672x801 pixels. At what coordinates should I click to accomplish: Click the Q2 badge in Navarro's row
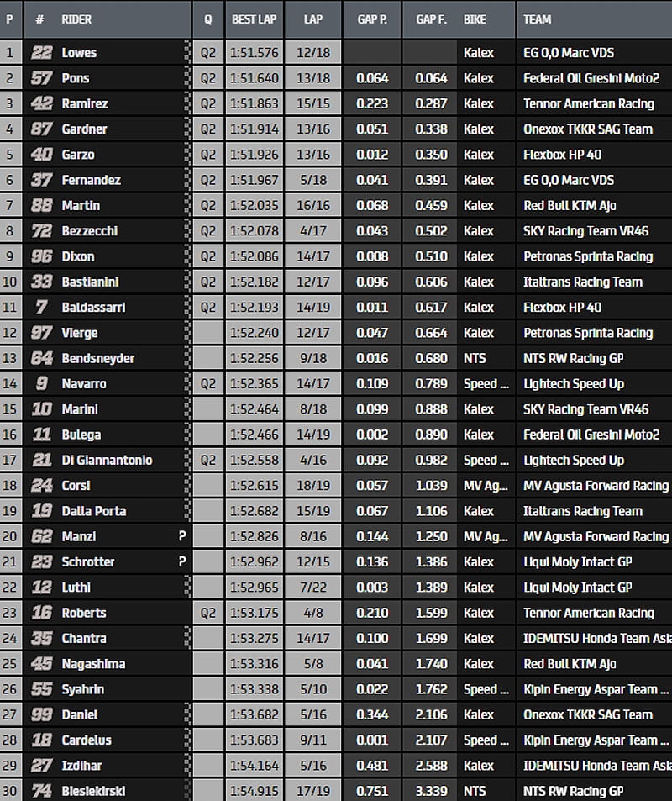coord(208,383)
